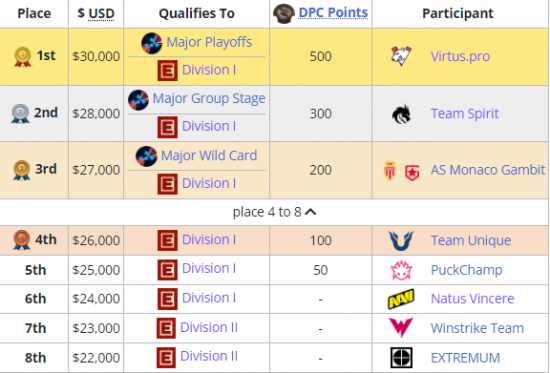This screenshot has width=550, height=373.
Task: Click the Virtus.pro polar bear logo
Action: pos(401,56)
